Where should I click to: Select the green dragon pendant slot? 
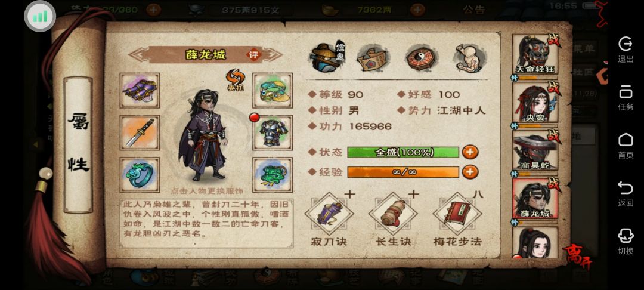click(273, 175)
